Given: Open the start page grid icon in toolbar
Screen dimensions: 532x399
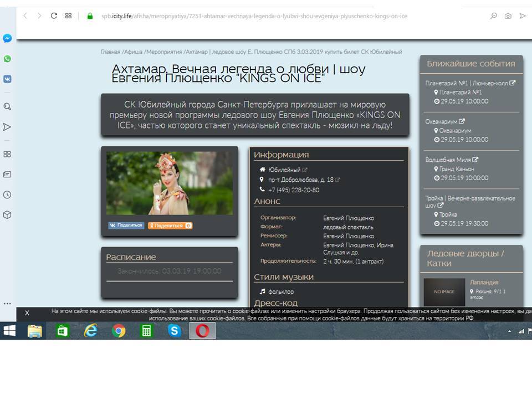Looking at the screenshot, I should point(68,16).
